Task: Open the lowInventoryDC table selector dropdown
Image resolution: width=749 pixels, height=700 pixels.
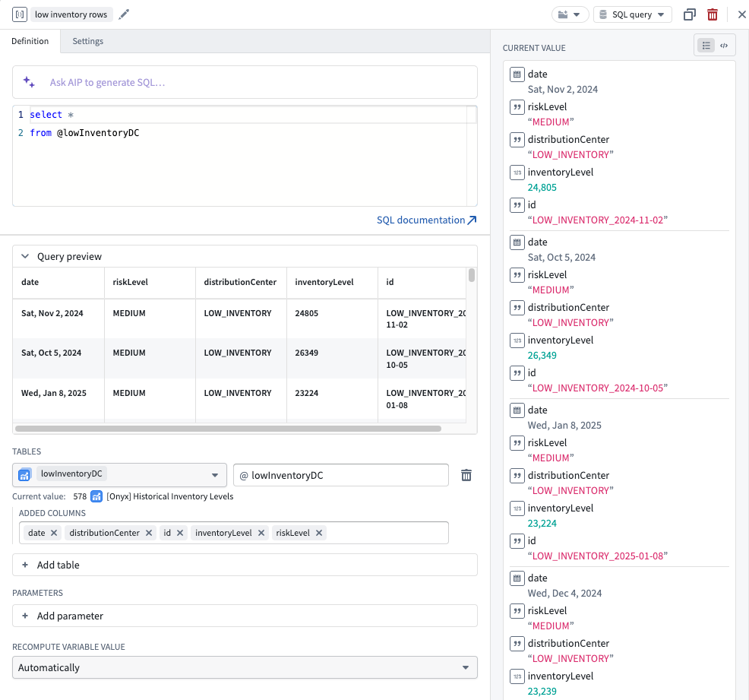Action: pos(119,475)
